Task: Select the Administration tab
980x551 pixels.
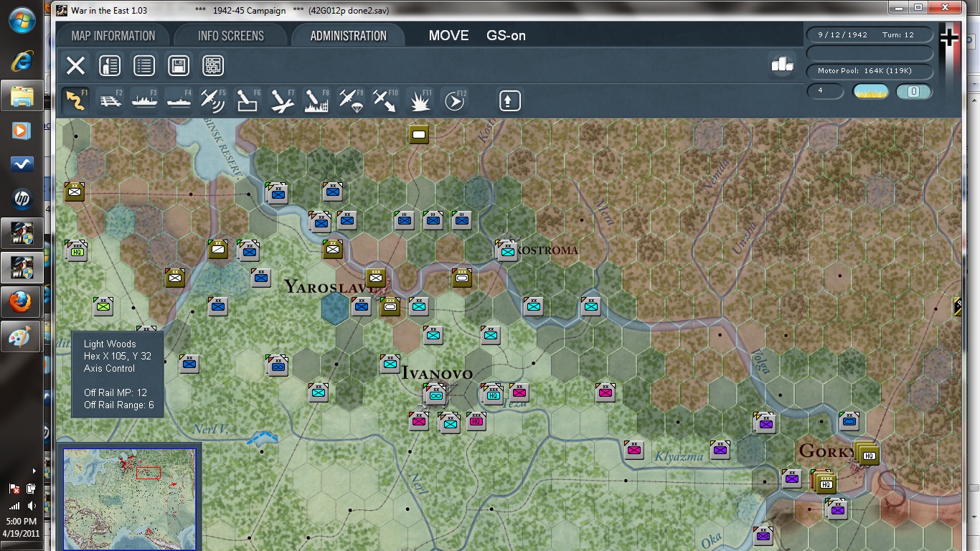Action: point(349,36)
